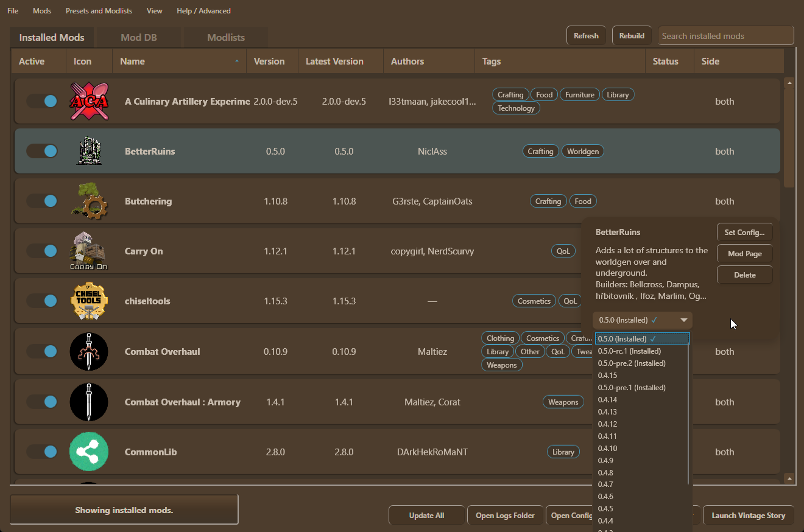Click the Chisel Tools mod icon
Image resolution: width=804 pixels, height=532 pixels.
pos(89,301)
